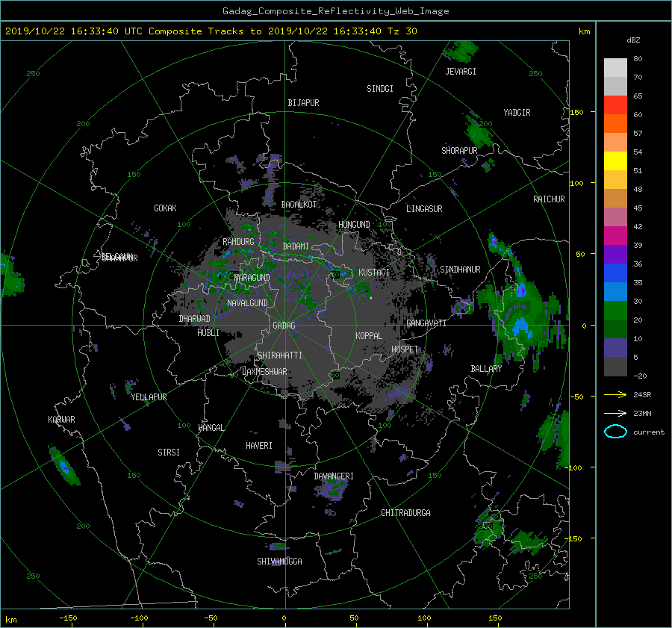Viewport: 672px width, 628px height.
Task: Click the green echo near JEVARGI
Action: (x=461, y=52)
